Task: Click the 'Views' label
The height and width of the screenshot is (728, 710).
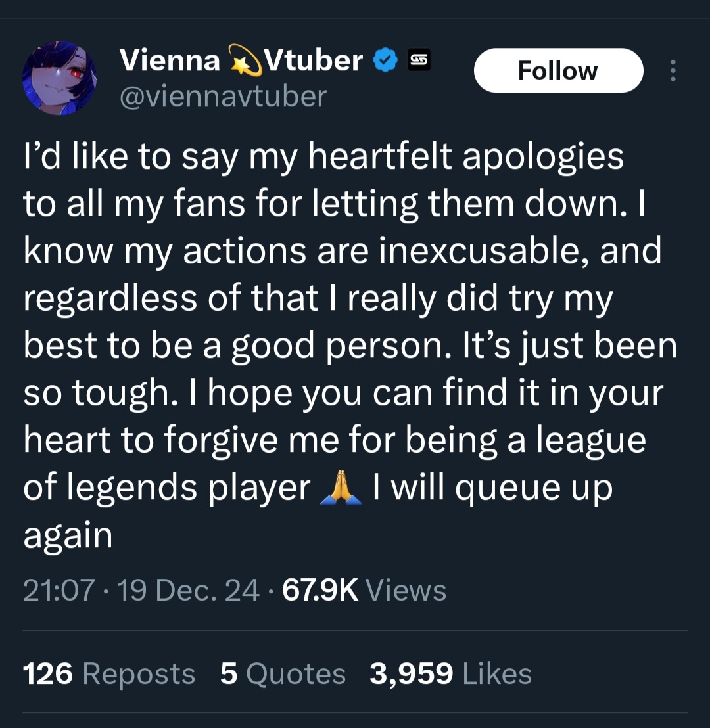Action: 406,590
